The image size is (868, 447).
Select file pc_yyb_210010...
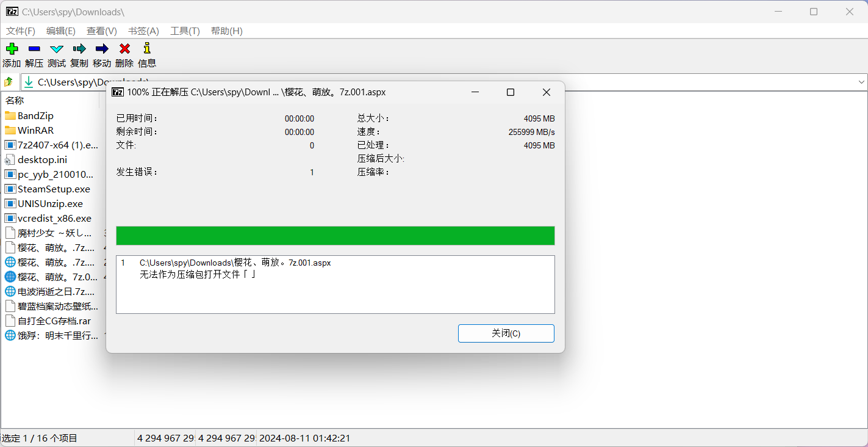[x=56, y=174]
